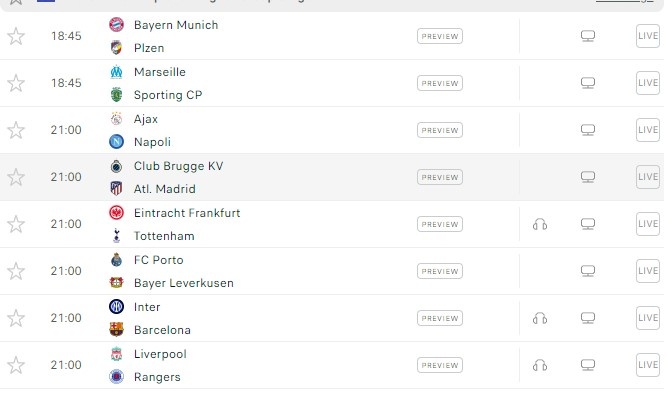Open audio commentary for Inter vs Barcelona
Image resolution: width=672 pixels, height=406 pixels.
coord(540,318)
